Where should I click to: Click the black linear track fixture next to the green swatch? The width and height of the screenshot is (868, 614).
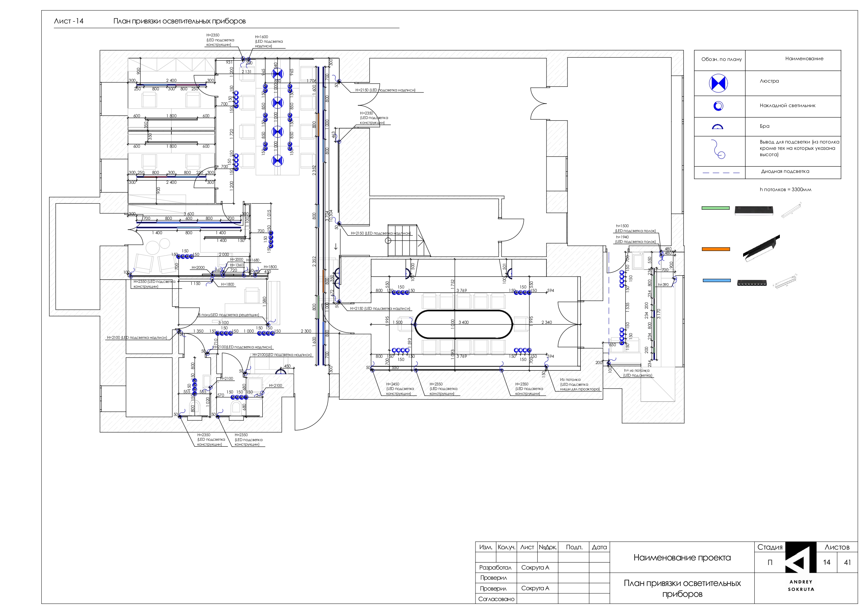point(754,210)
